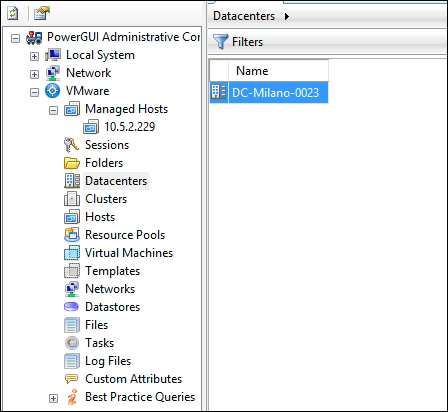
Task: Click the Managed Hosts icon
Action: tap(72, 109)
